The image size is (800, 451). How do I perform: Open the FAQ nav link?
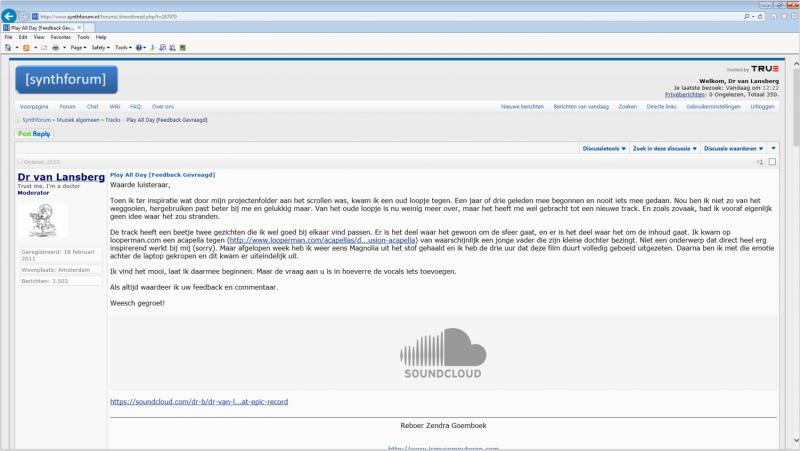click(135, 107)
